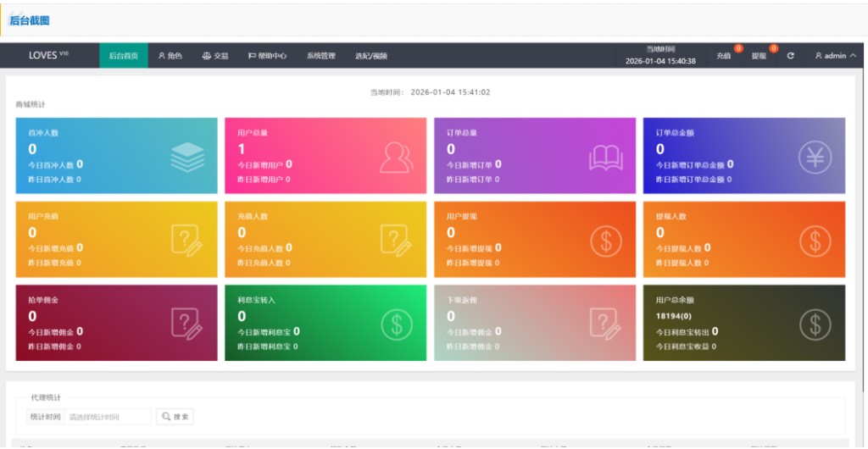Click the 搜索 button in 代理统计

175,416
